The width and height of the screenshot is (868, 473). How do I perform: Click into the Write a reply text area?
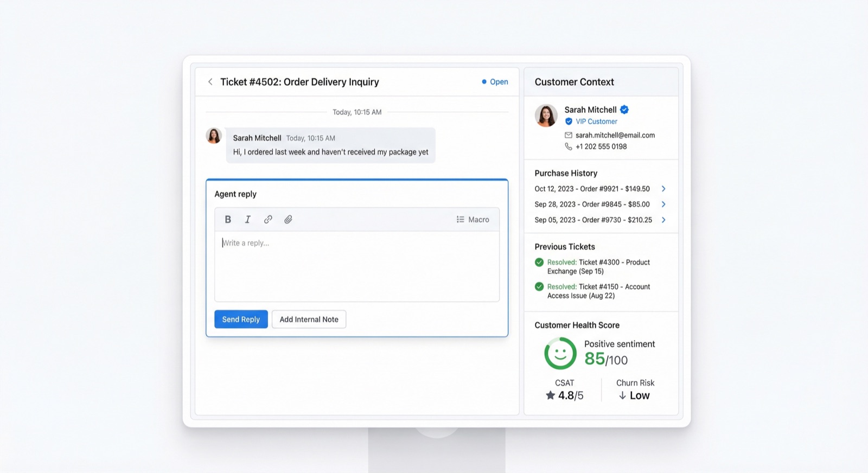point(357,266)
